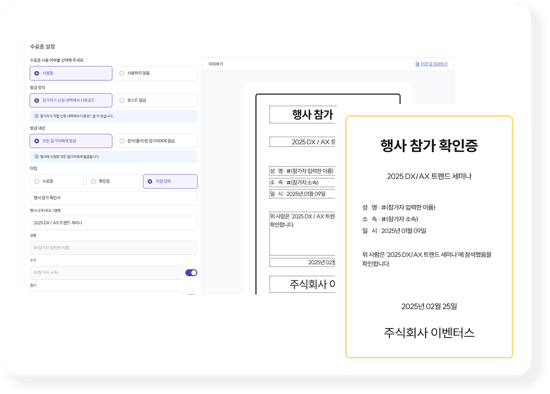The image size is (550, 394).
Task: Click the '발급 대상' section label
Action: coord(37,128)
